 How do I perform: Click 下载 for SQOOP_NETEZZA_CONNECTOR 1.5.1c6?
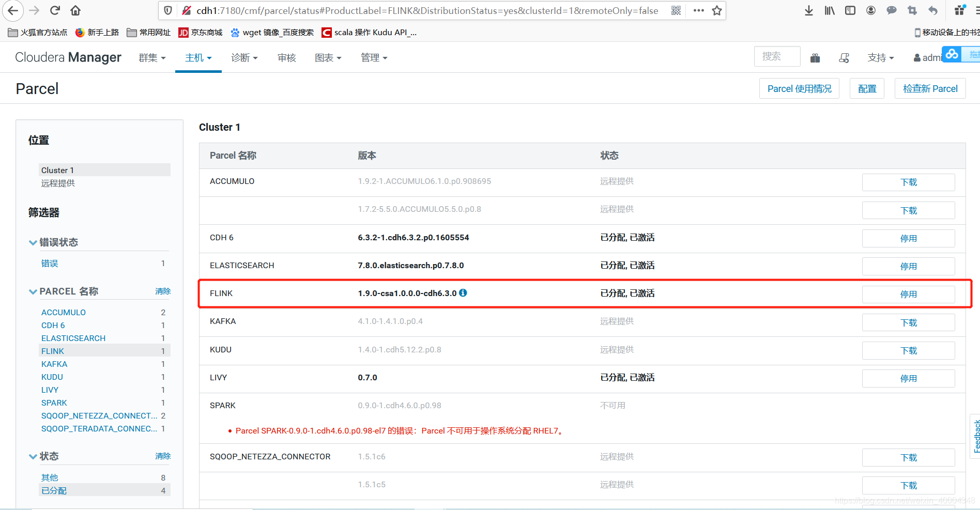pos(908,457)
